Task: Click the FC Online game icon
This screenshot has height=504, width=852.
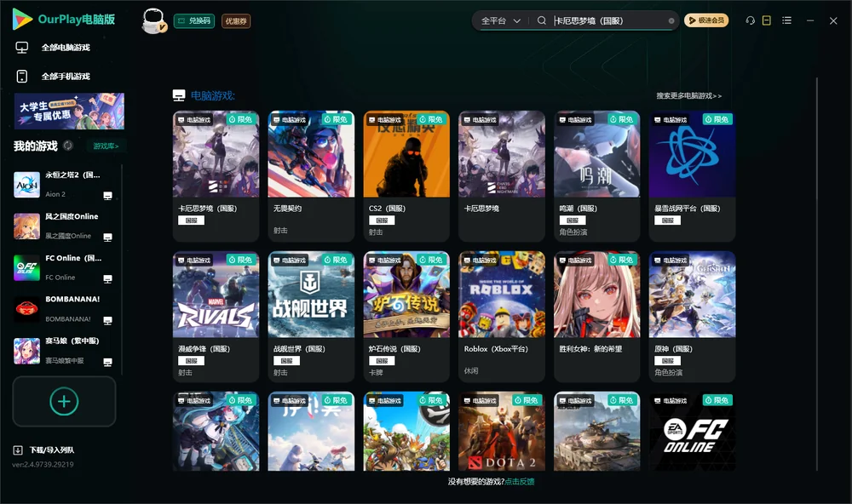Action: pos(26,267)
